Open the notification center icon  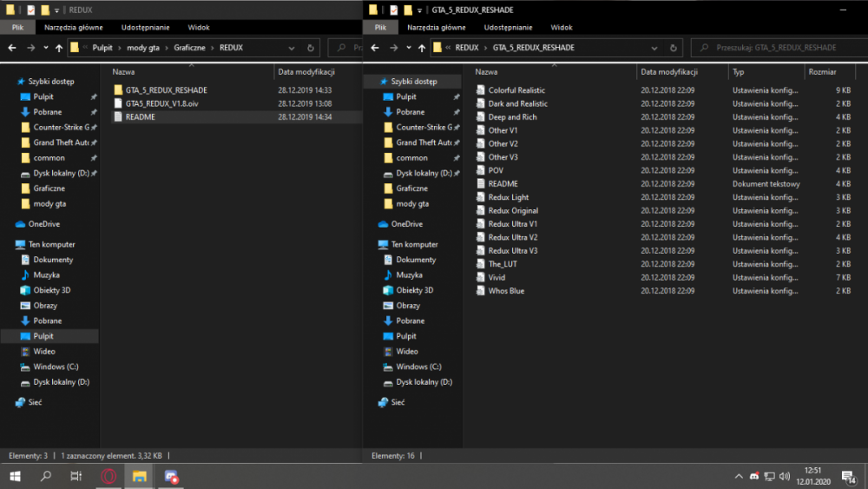tap(849, 476)
